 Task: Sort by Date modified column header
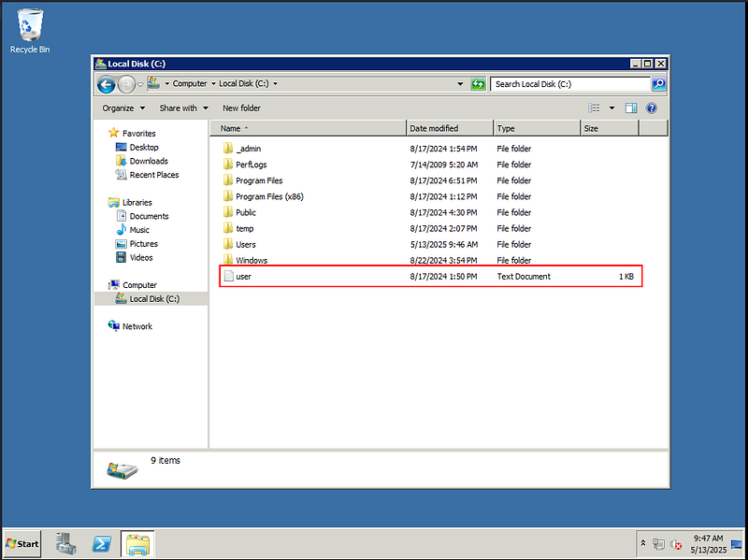coord(434,128)
